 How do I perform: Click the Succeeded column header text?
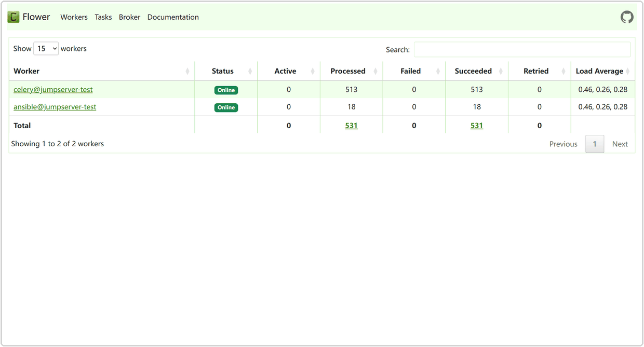(x=473, y=71)
